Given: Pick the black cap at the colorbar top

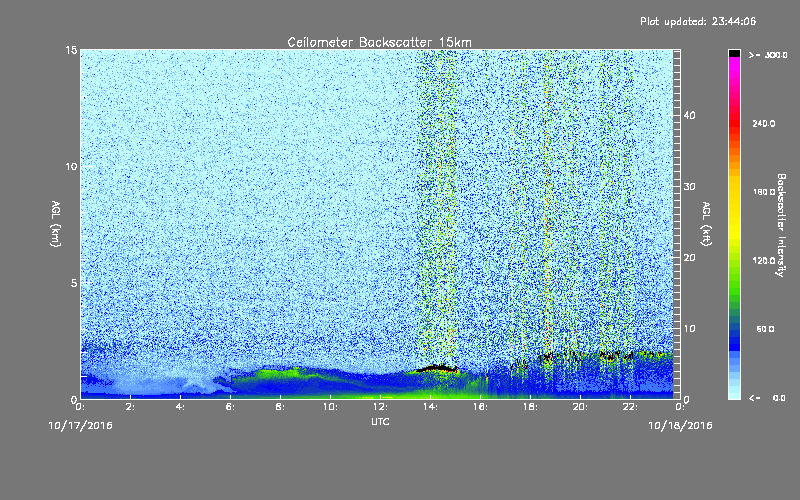Looking at the screenshot, I should click(x=734, y=53).
